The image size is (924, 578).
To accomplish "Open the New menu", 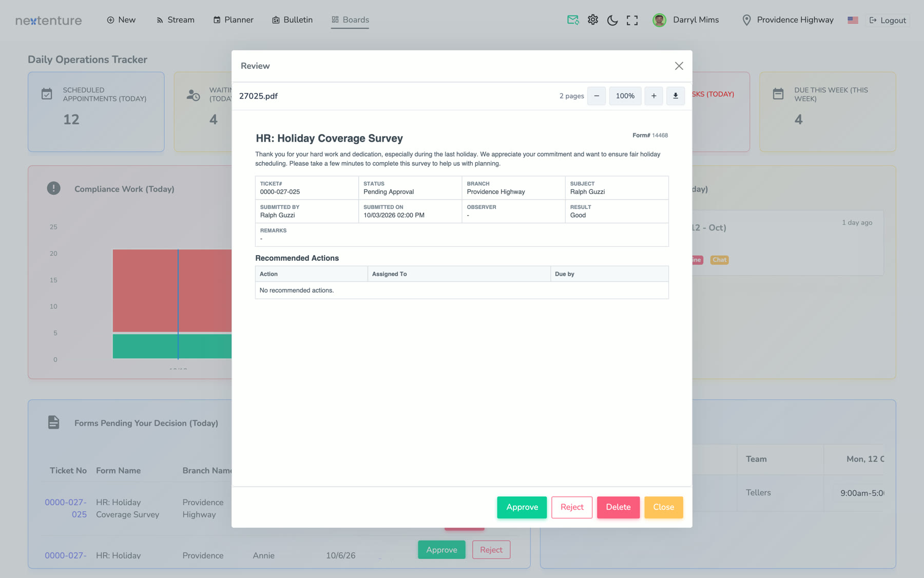I will (x=121, y=20).
